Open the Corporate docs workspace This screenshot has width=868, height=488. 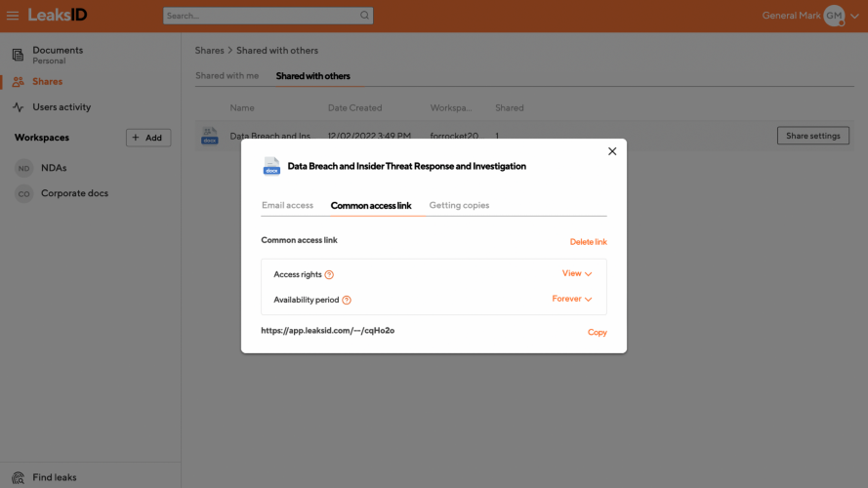(75, 193)
